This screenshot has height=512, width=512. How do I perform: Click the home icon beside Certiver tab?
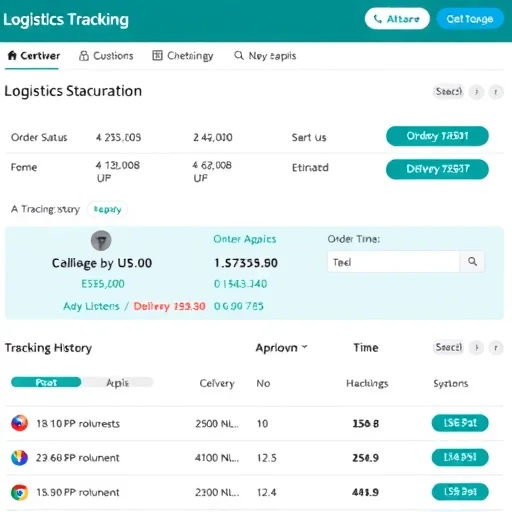[12, 55]
